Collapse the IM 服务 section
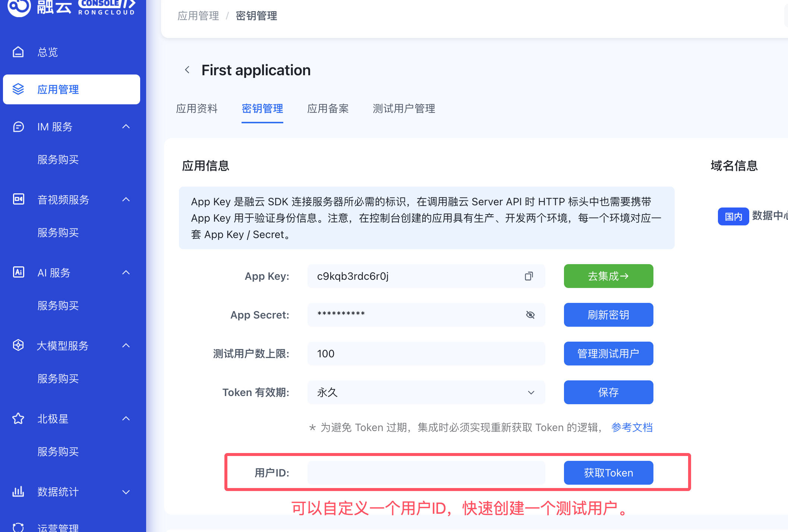Viewport: 788px width, 532px height. [x=126, y=127]
